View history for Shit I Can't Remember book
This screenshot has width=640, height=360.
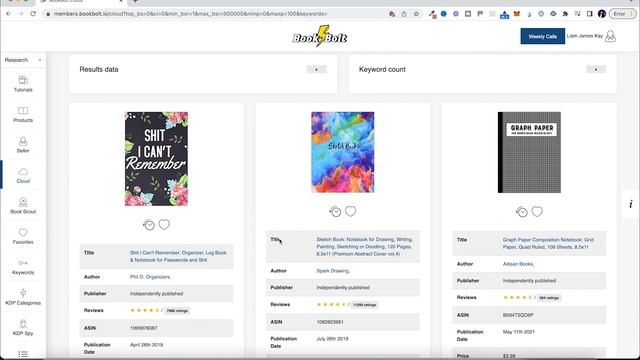tap(149, 225)
